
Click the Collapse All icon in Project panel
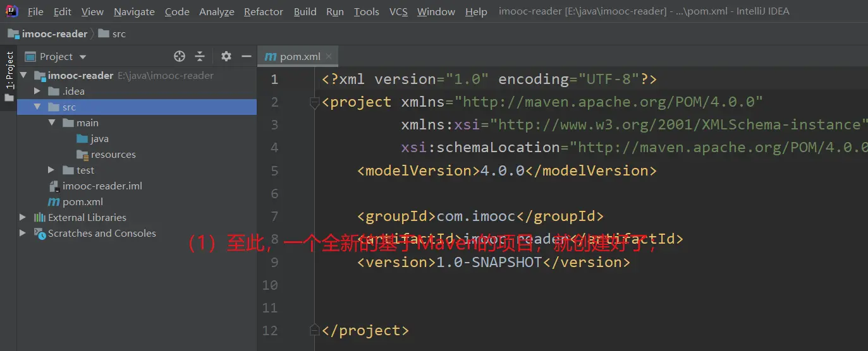pyautogui.click(x=200, y=56)
